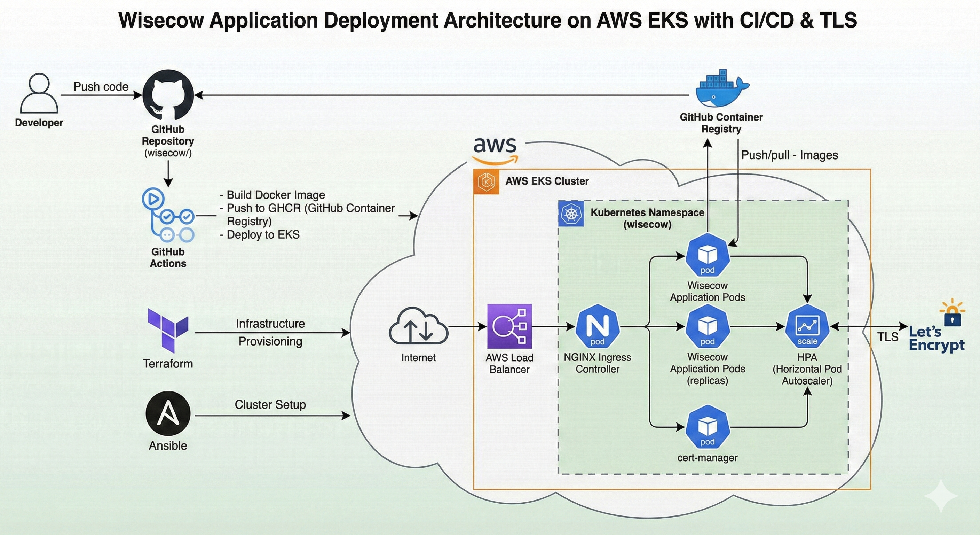
Task: Select the GitHub Octocat repository logo
Action: click(x=168, y=95)
